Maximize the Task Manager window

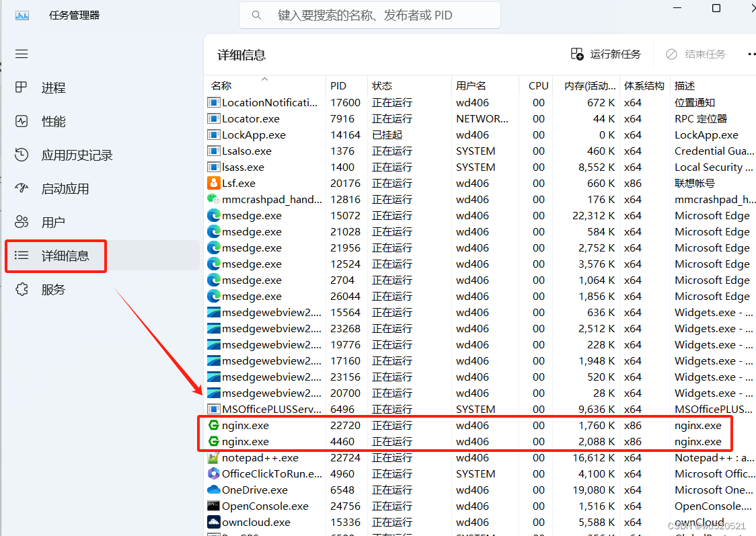(x=716, y=8)
